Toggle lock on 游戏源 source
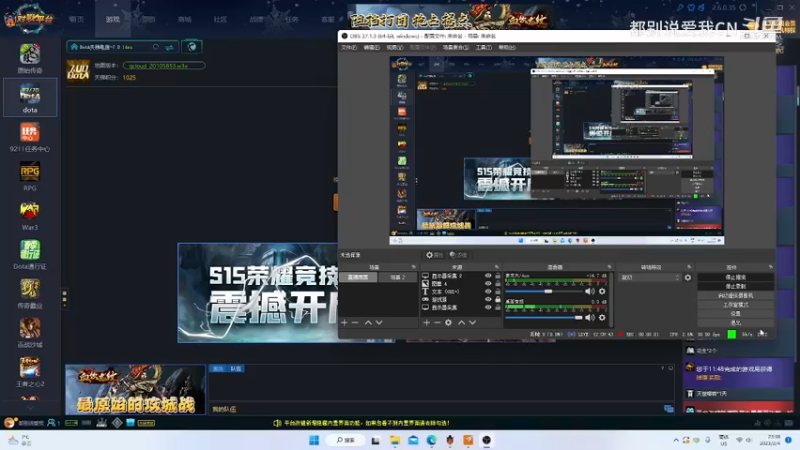This screenshot has height=450, width=800. [498, 299]
